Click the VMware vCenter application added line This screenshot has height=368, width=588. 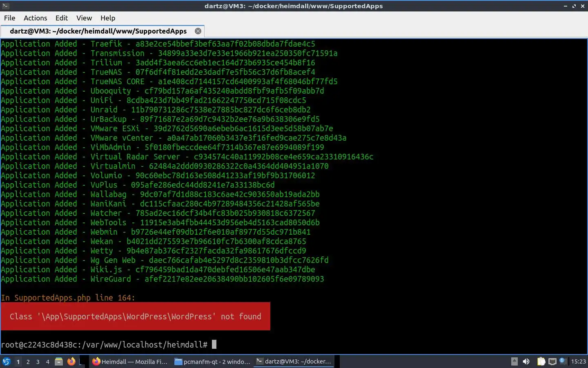(174, 138)
